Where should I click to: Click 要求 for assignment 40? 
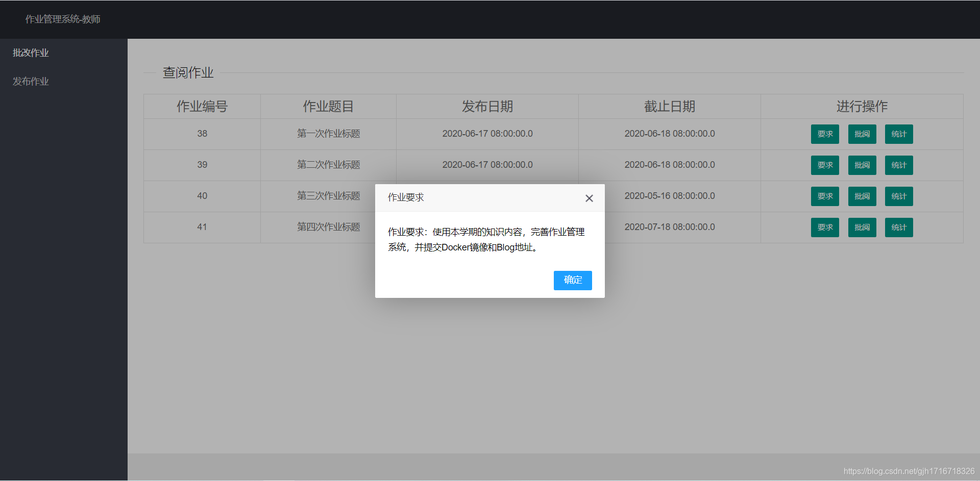pyautogui.click(x=825, y=196)
